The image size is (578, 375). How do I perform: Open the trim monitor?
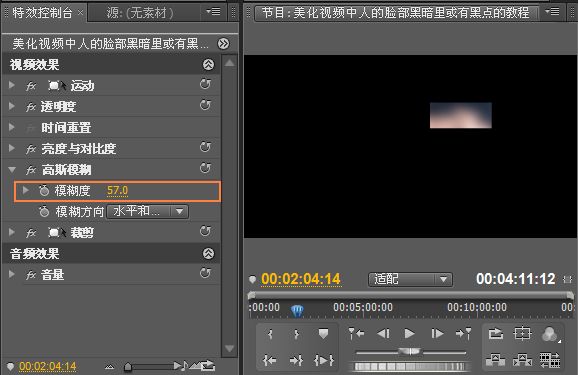click(550, 360)
